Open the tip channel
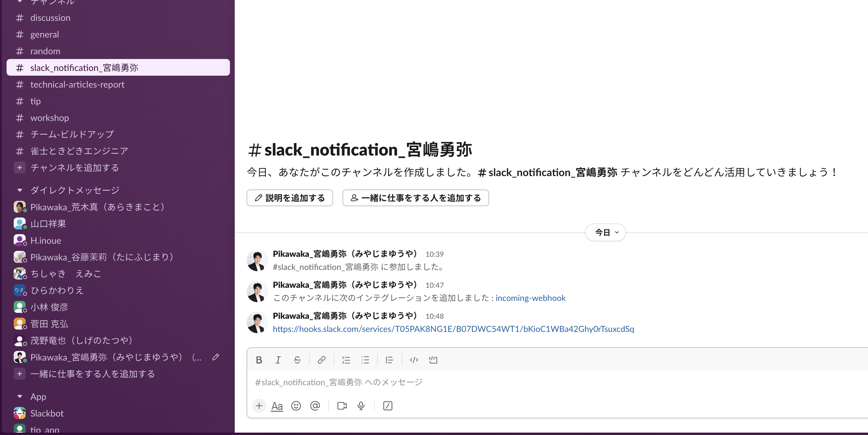This screenshot has width=868, height=435. (x=118, y=101)
